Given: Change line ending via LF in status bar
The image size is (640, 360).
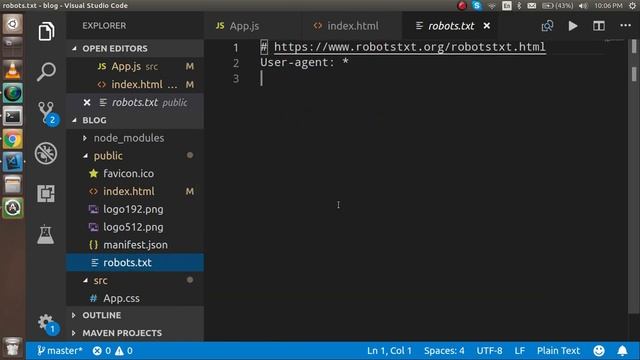Looking at the screenshot, I should pos(520,351).
